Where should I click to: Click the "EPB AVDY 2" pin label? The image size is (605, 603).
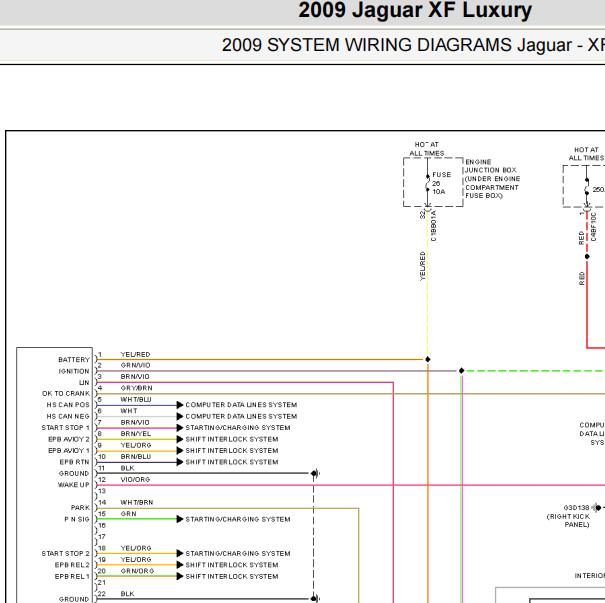point(69,439)
